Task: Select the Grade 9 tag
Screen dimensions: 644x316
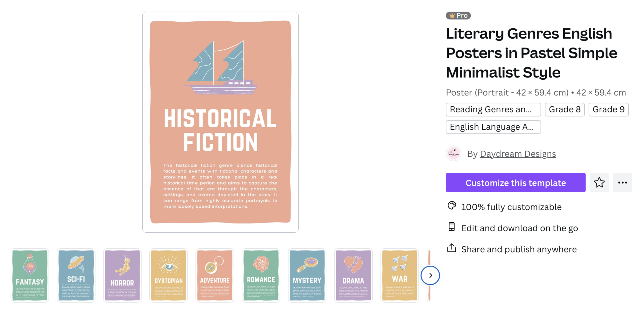Action: (608, 110)
